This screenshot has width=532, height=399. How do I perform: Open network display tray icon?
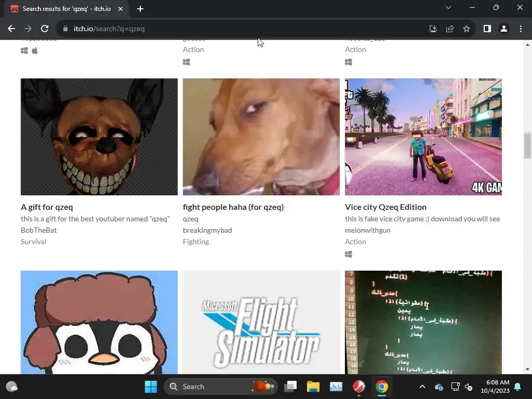(455, 387)
